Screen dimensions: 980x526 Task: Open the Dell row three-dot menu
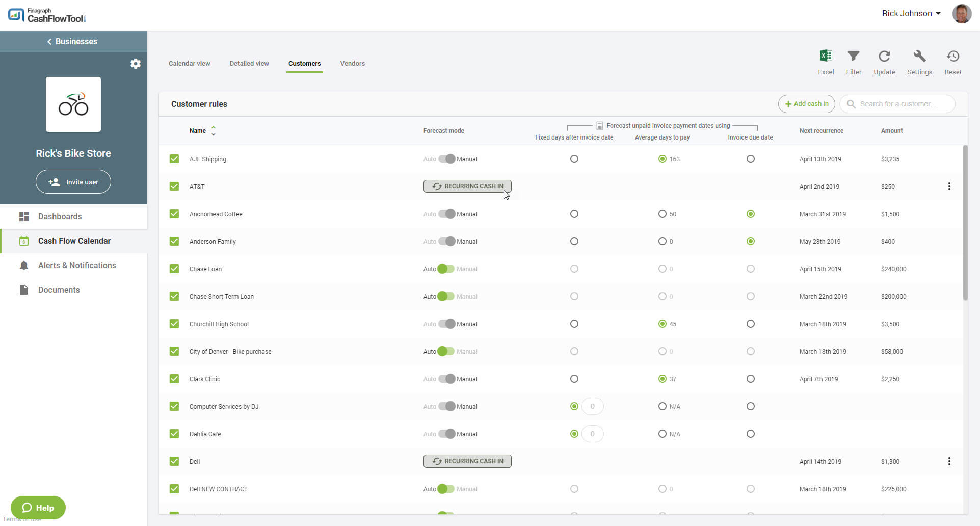point(949,461)
